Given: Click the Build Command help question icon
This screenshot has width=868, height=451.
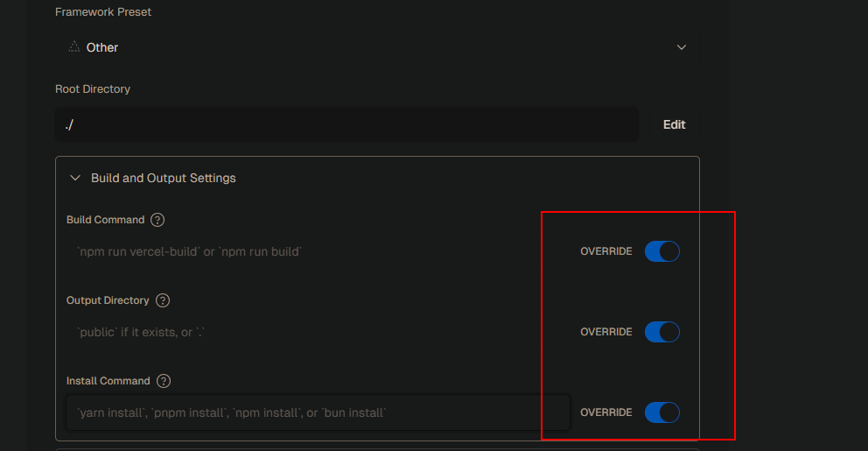Looking at the screenshot, I should pos(157,220).
